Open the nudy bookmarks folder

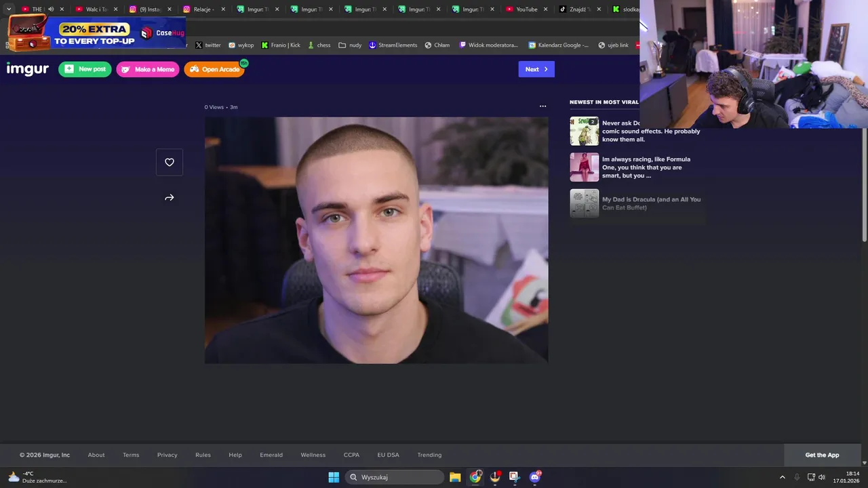click(x=350, y=45)
